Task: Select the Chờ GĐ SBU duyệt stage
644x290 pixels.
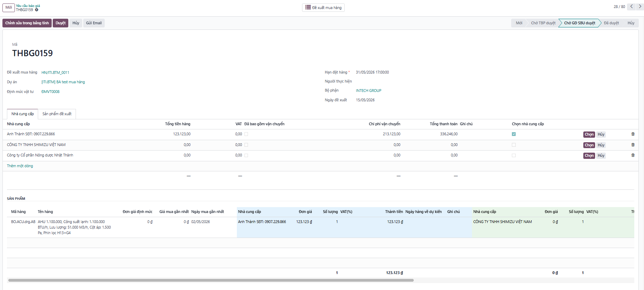Action: click(x=579, y=23)
